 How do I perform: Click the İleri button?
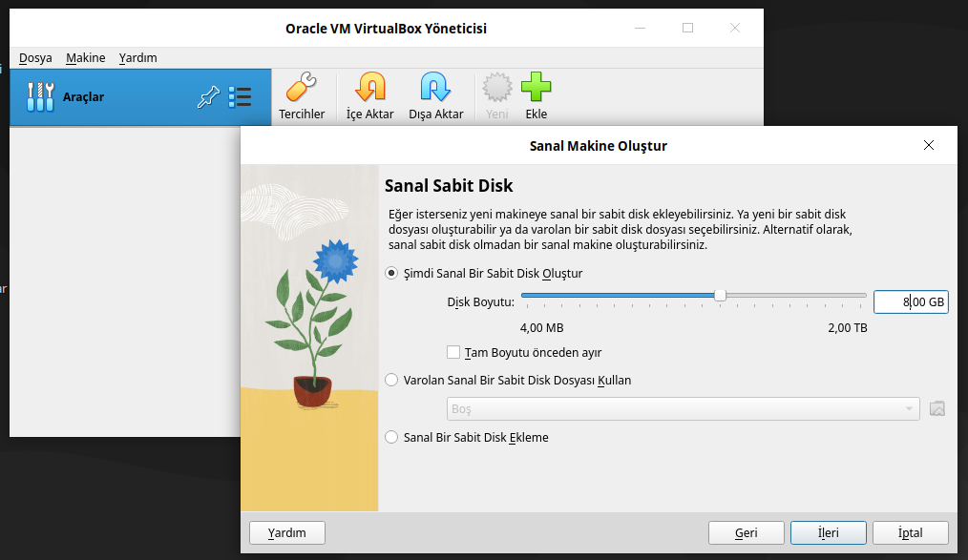coord(828,532)
